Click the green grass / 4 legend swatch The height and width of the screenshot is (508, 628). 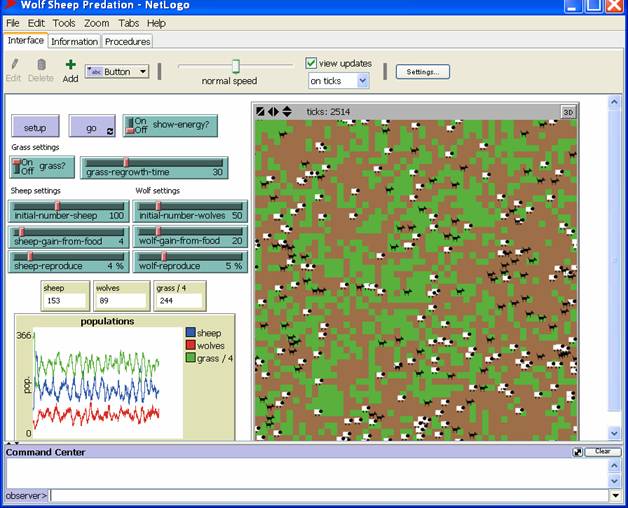coord(191,358)
